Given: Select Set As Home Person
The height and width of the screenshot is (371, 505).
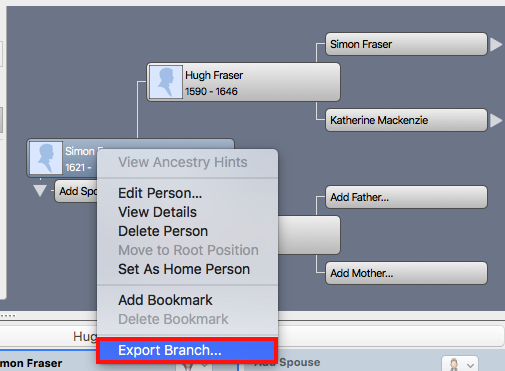Looking at the screenshot, I should coord(184,269).
